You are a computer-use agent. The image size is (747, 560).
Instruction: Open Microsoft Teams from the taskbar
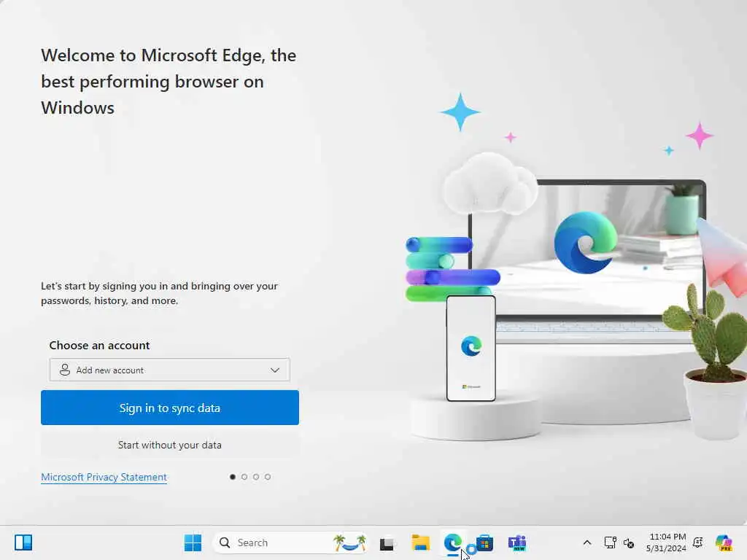517,542
